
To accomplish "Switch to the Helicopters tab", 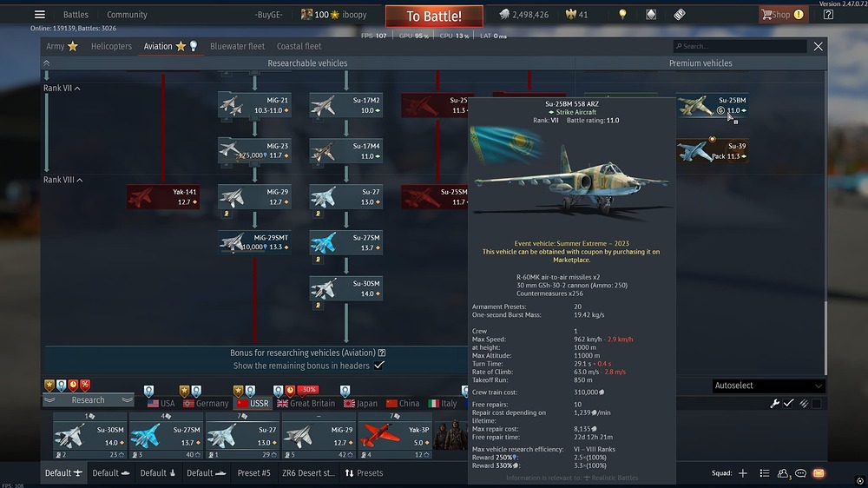I will click(111, 47).
